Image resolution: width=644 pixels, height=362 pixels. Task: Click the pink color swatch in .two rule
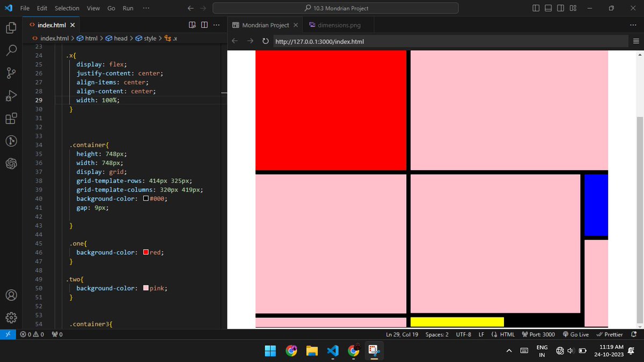[x=146, y=288]
